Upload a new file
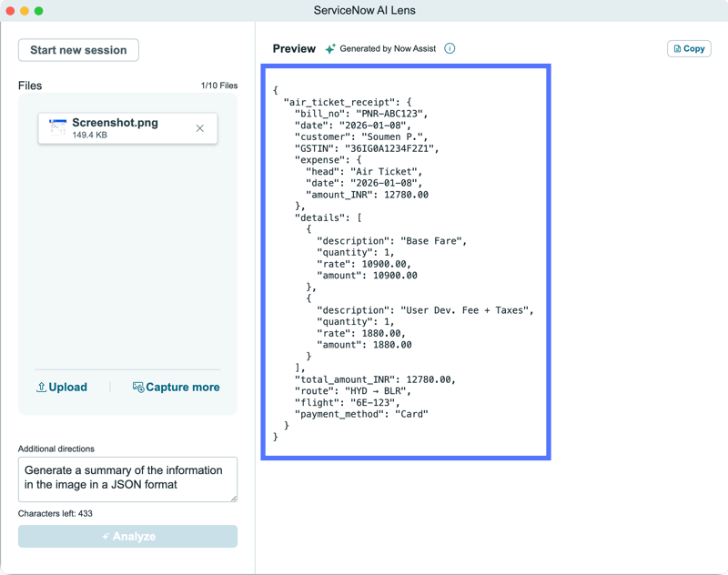Viewport: 728px width, 575px height. tap(62, 387)
